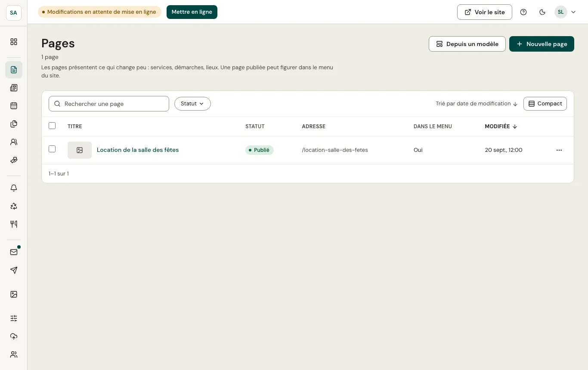This screenshot has width=588, height=370.
Task: Open the copied files icon in sidebar
Action: pyautogui.click(x=14, y=124)
